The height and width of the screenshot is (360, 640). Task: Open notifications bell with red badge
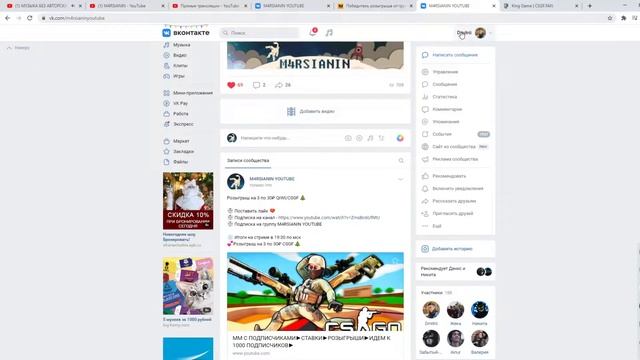click(x=313, y=32)
